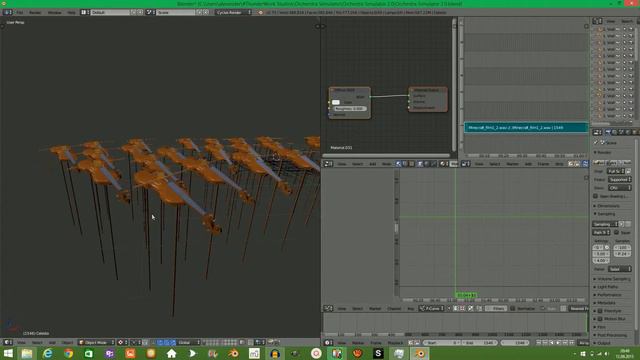Toggle the Square Samples checkbox
This screenshot has width=640, height=360.
[616, 232]
